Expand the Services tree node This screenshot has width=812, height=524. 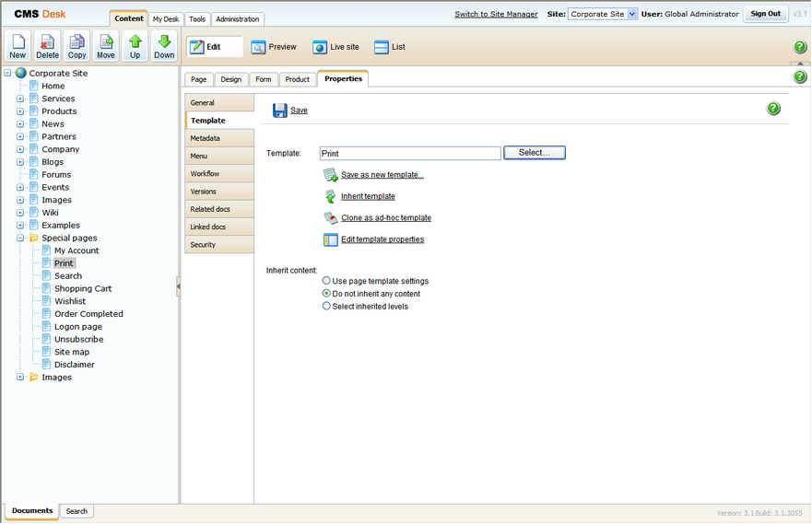pyautogui.click(x=20, y=99)
